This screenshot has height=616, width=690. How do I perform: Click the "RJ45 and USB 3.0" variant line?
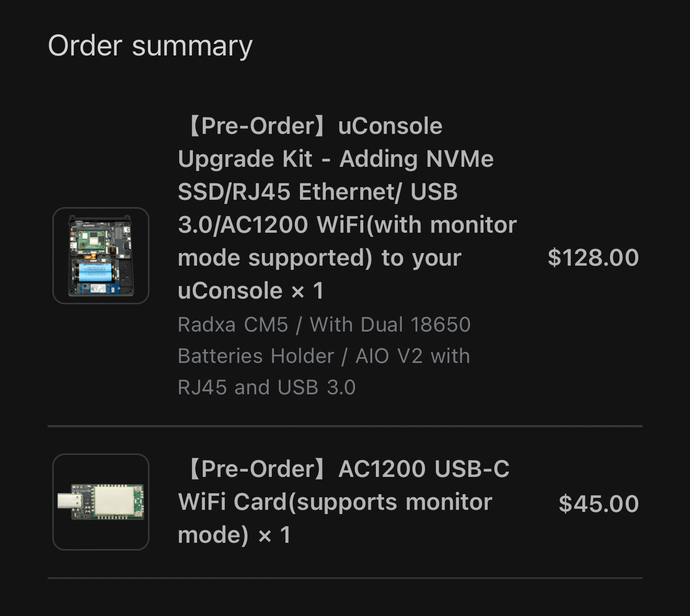click(267, 387)
